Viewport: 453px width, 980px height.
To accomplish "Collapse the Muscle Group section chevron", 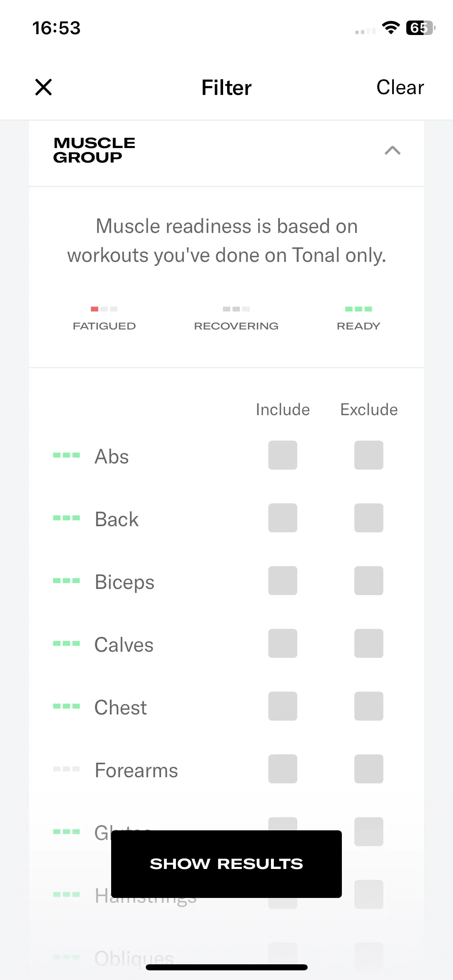I will click(393, 150).
